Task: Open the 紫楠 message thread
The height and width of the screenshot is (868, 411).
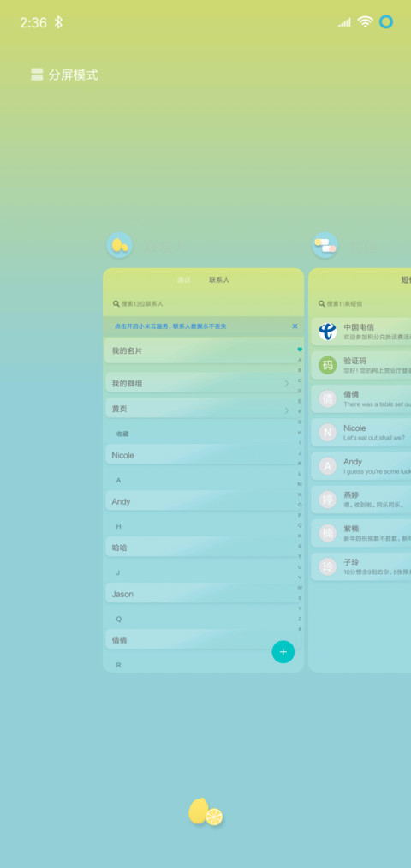Action: click(x=361, y=532)
